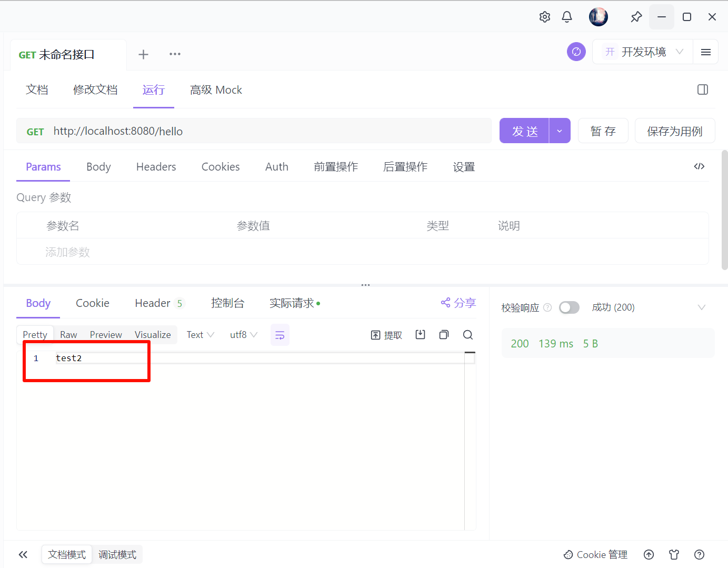Open the help question-mark icon at bottom

tap(700, 554)
